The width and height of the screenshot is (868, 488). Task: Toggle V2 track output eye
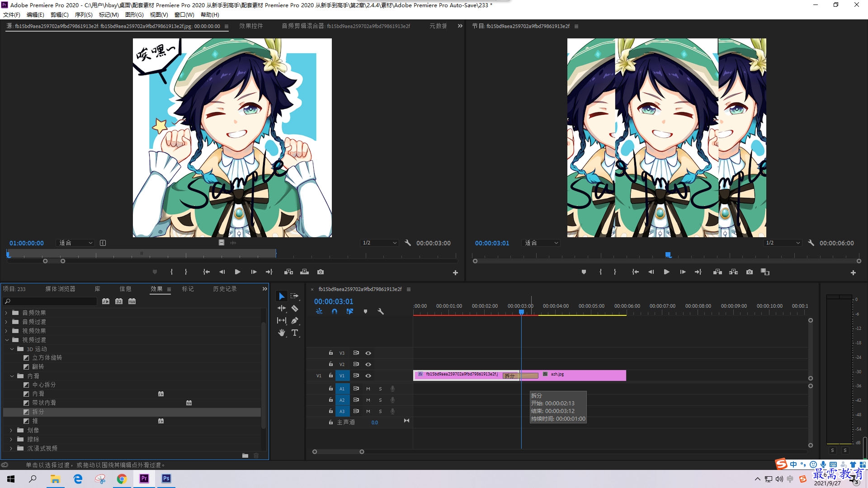[368, 365]
